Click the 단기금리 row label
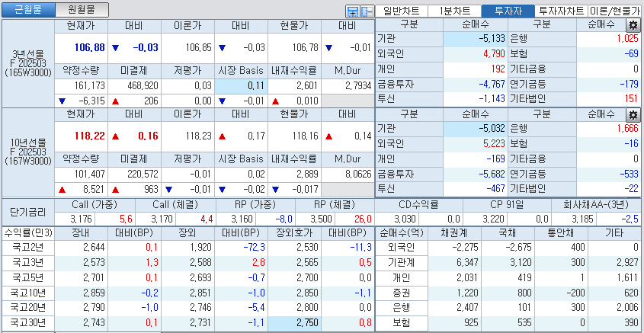 [28, 212]
